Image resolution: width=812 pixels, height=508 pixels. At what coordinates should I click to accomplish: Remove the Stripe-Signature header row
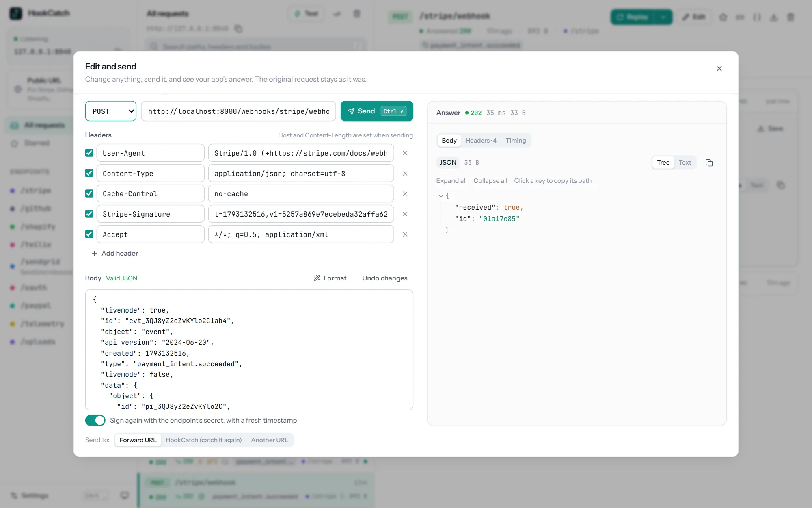[405, 214]
